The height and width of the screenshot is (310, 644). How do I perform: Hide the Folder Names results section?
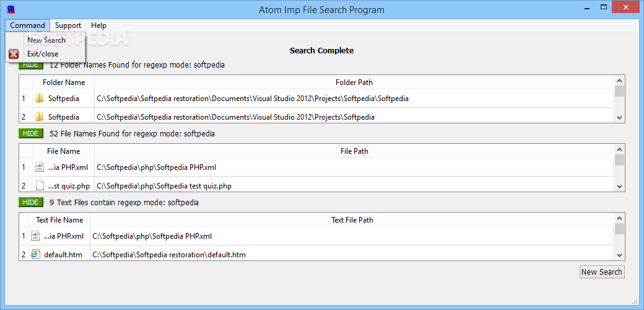pos(30,65)
